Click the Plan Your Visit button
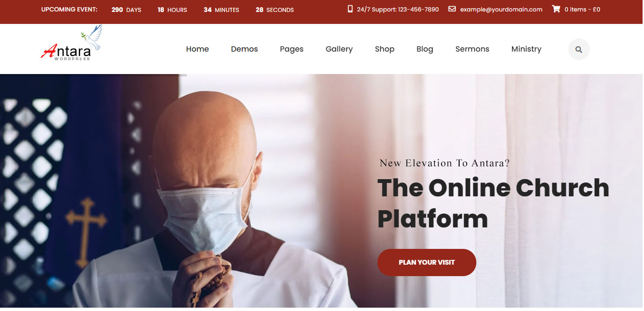644x311 pixels. [x=427, y=262]
